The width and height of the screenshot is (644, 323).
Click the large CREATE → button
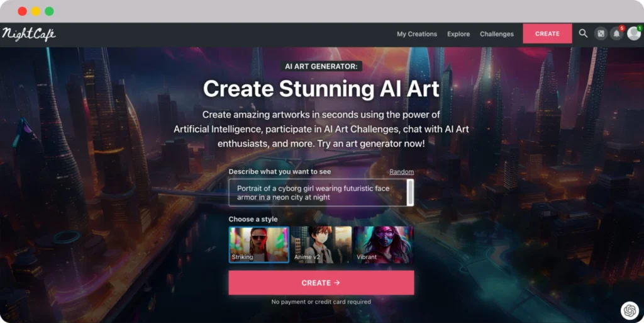[x=321, y=283]
